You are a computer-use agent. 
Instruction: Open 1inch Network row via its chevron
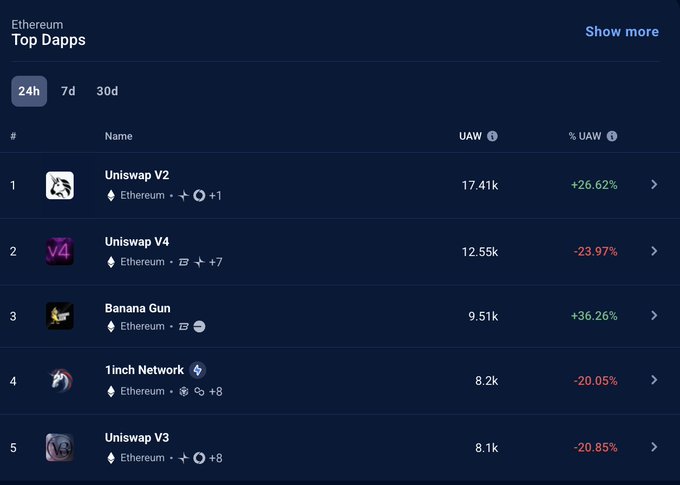point(654,380)
